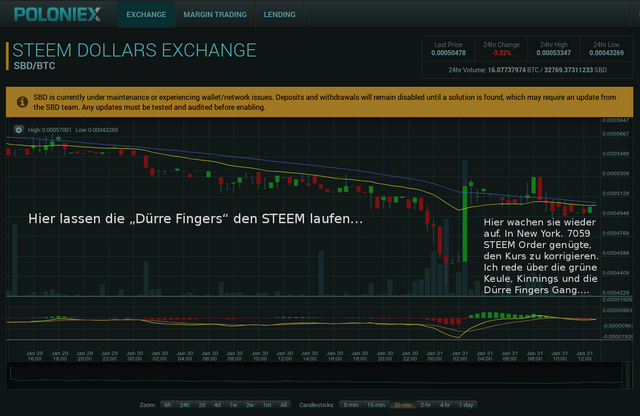Image resolution: width=640 pixels, height=416 pixels.
Task: Click the SBD/BTC pair label
Action: tap(34, 66)
